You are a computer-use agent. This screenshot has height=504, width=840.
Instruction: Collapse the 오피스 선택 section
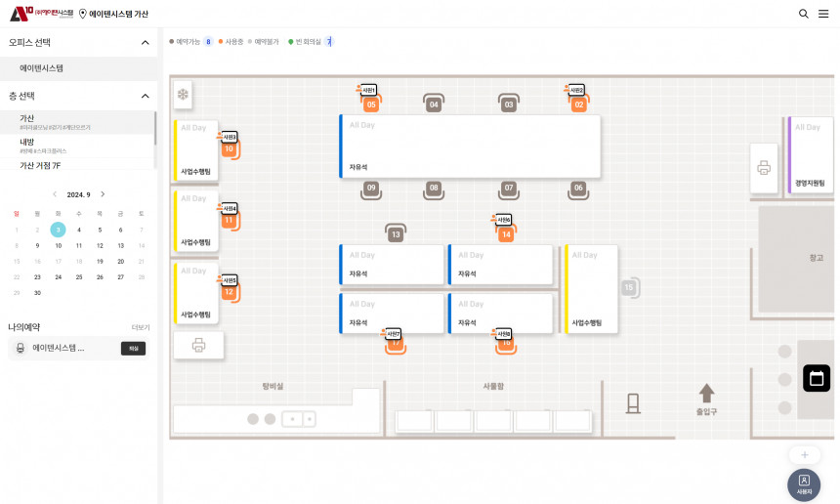click(146, 43)
